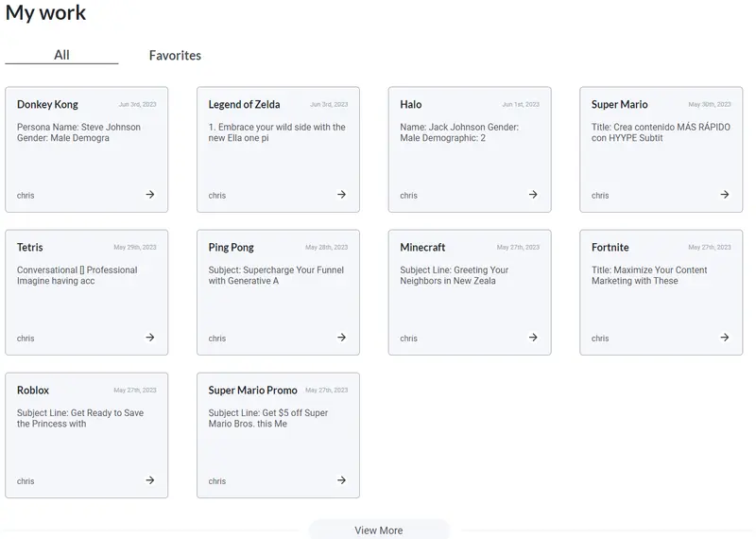Click the Super Mario card date

710,104
